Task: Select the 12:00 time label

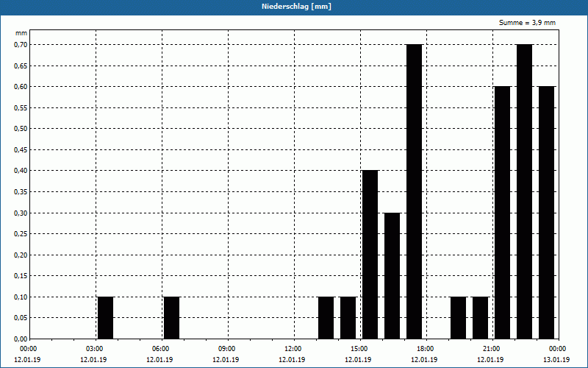Action: (293, 349)
